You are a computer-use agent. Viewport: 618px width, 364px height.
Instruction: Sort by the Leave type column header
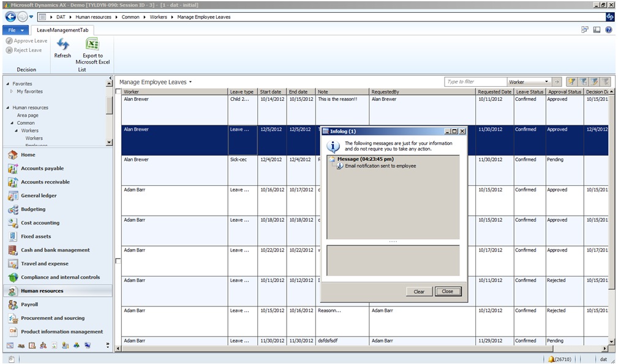[243, 92]
